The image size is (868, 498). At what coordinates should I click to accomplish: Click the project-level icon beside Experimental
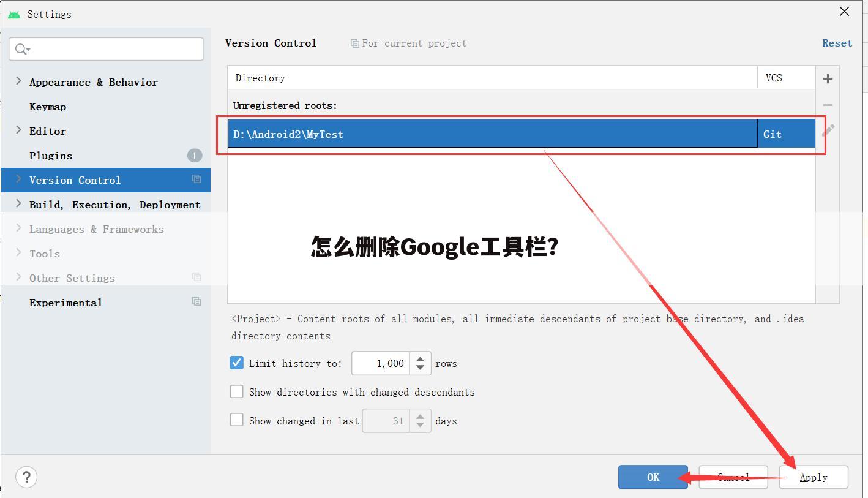[196, 301]
